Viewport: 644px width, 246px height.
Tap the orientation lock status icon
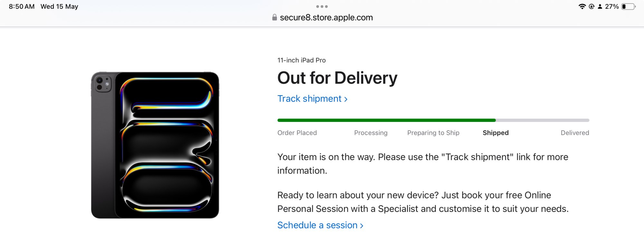click(x=592, y=6)
